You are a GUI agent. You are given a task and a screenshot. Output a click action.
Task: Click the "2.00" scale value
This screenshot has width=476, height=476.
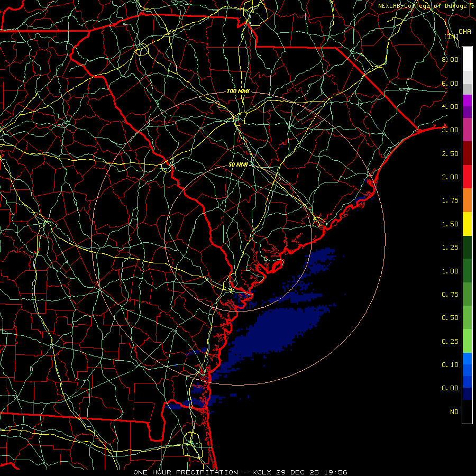coord(450,177)
